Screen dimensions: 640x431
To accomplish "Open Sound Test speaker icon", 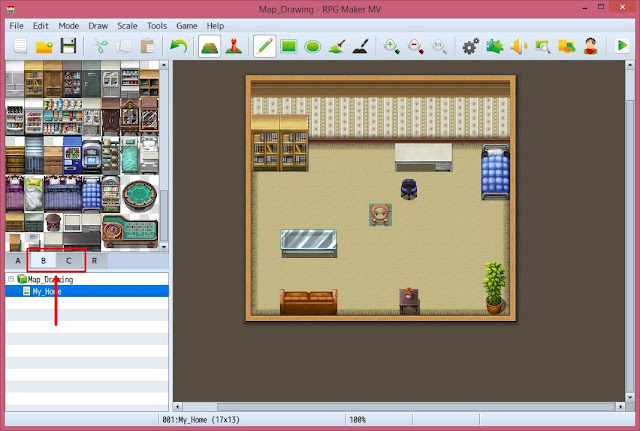I will click(x=519, y=46).
